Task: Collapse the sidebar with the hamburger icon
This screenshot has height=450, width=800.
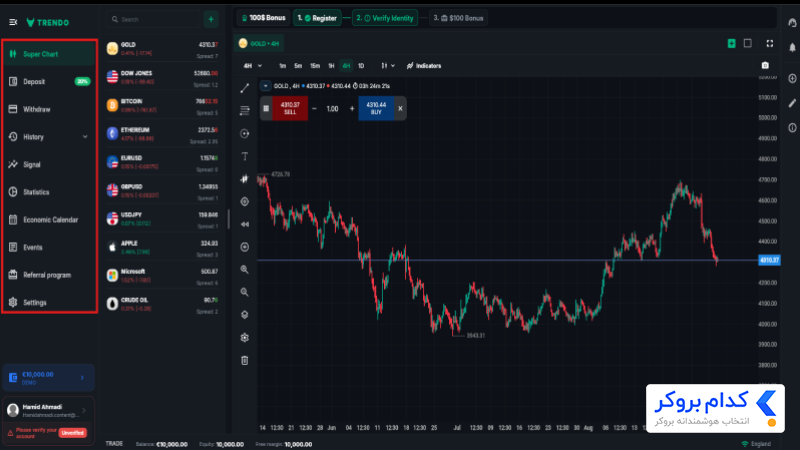Action: (x=13, y=22)
